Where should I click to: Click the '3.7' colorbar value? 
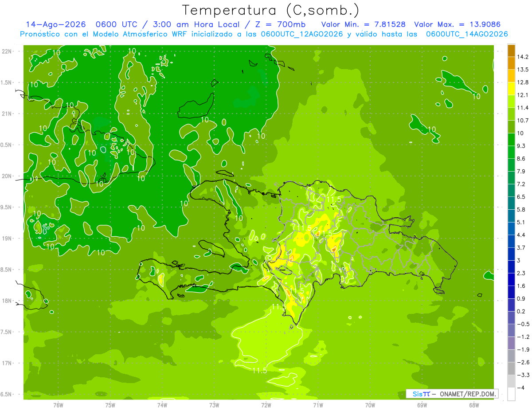pos(521,248)
